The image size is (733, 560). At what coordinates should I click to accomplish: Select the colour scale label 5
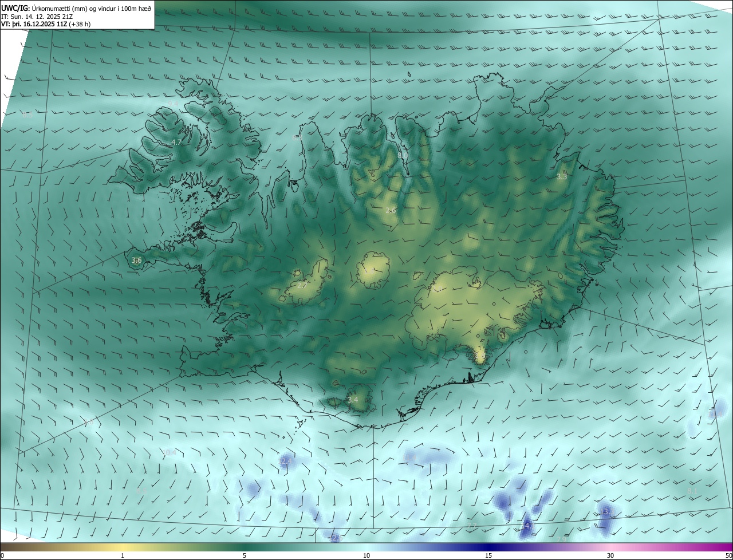pyautogui.click(x=245, y=555)
